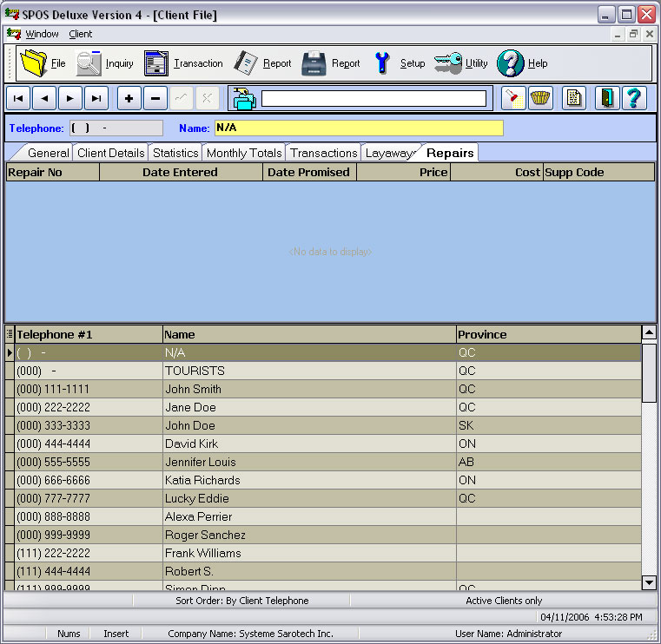Sort the list by Province column header
This screenshot has height=644, width=661.
click(x=547, y=334)
